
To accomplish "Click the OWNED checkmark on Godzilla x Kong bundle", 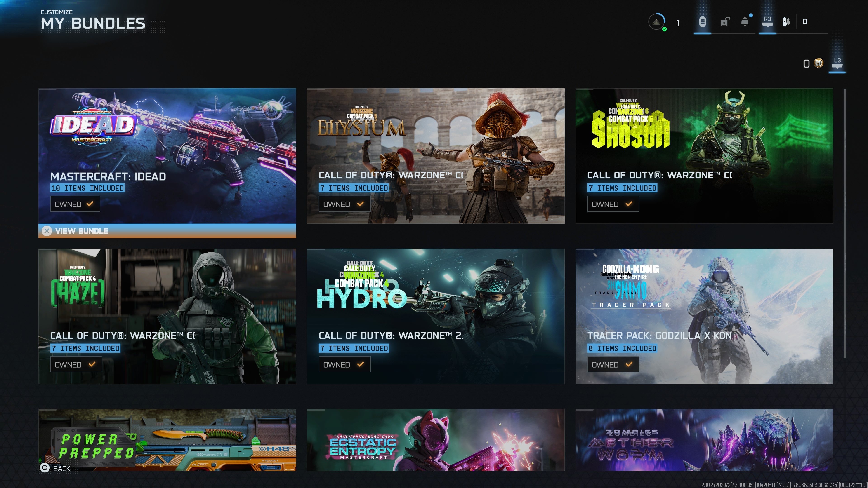I will click(x=629, y=364).
